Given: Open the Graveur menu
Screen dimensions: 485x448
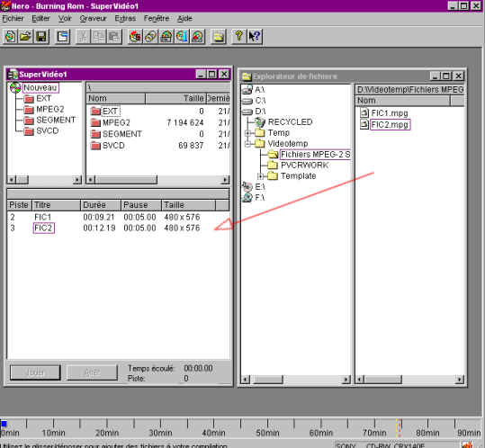Looking at the screenshot, I should (93, 19).
